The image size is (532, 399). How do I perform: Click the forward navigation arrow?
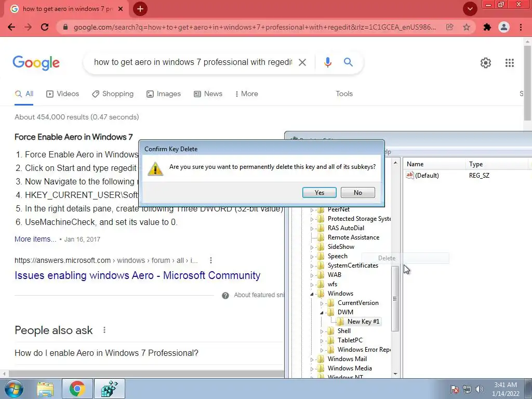(x=28, y=27)
